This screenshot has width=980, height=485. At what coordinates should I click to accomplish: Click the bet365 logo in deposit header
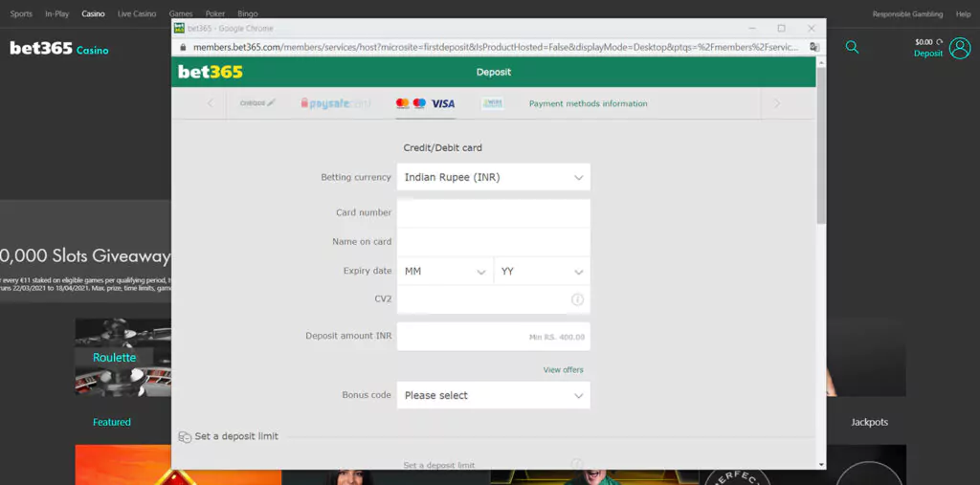(211, 72)
